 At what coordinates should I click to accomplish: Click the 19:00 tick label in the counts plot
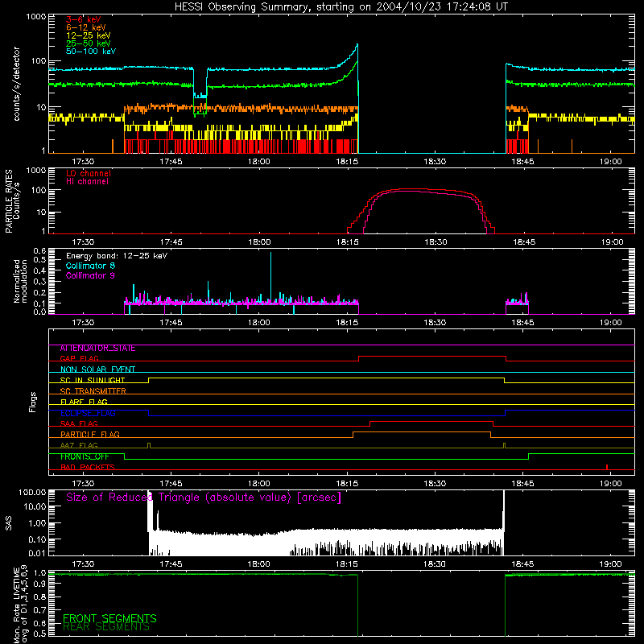(x=611, y=162)
